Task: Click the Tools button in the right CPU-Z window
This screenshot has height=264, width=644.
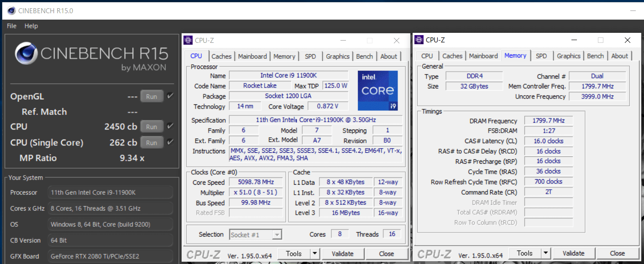Action: click(x=525, y=253)
